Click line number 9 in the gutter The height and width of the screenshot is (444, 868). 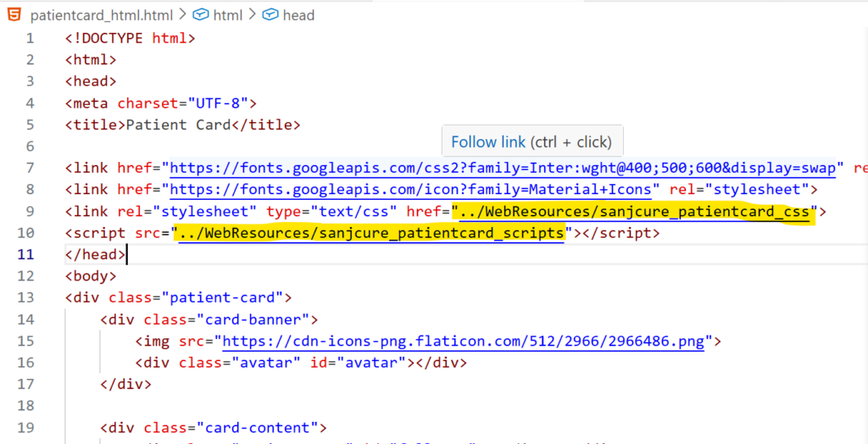pos(30,211)
